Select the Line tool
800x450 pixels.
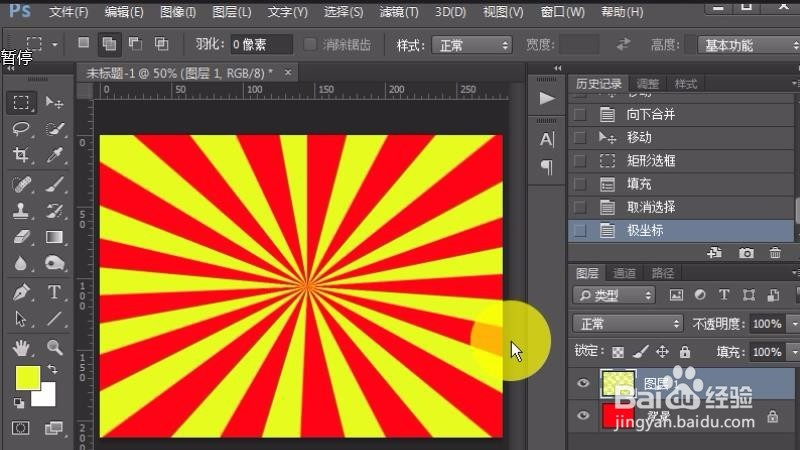[54, 319]
